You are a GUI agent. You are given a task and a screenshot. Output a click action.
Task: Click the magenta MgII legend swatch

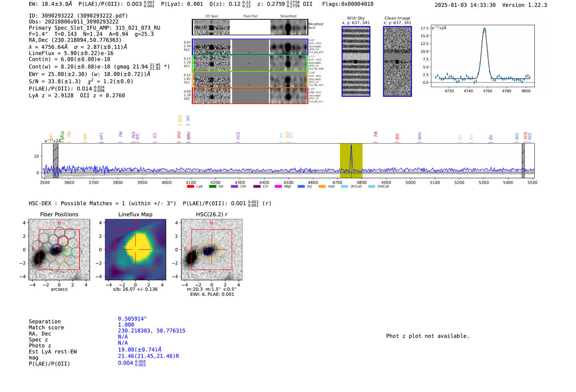pos(278,186)
